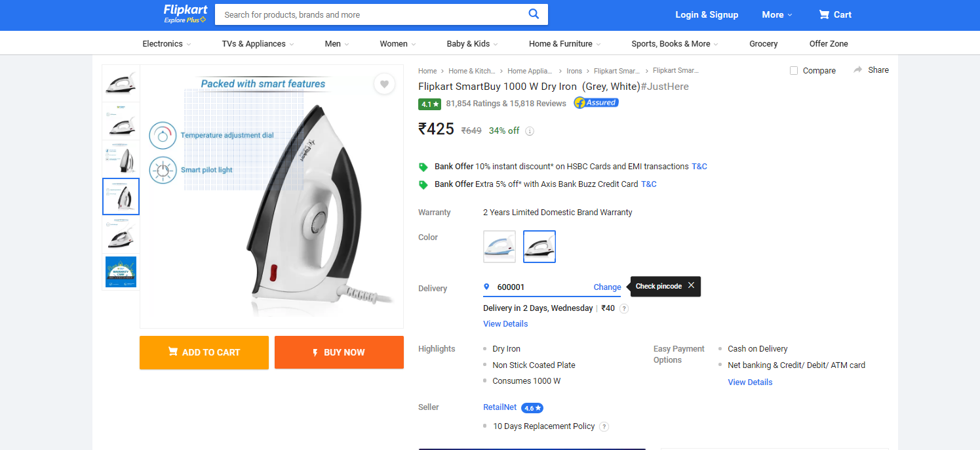The width and height of the screenshot is (980, 450).
Task: Click delivery charge question mark icon
Action: [x=624, y=308]
